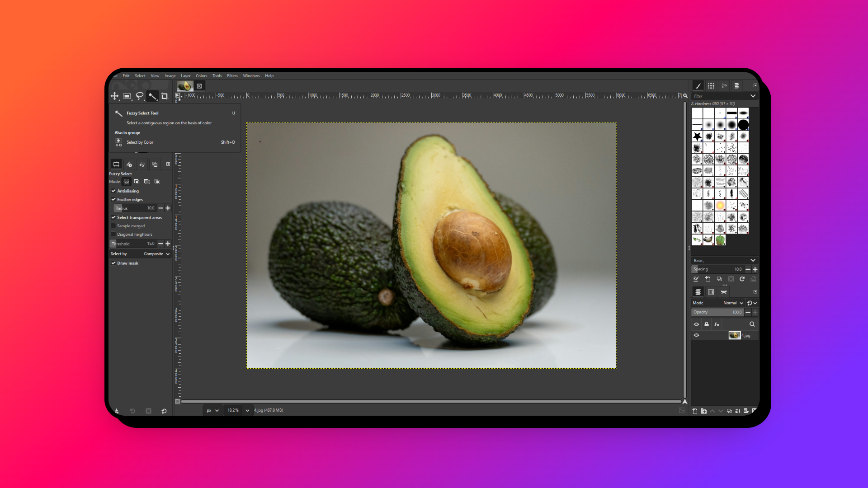
Task: Open the Select by Composite dropdown
Action: pyautogui.click(x=155, y=254)
